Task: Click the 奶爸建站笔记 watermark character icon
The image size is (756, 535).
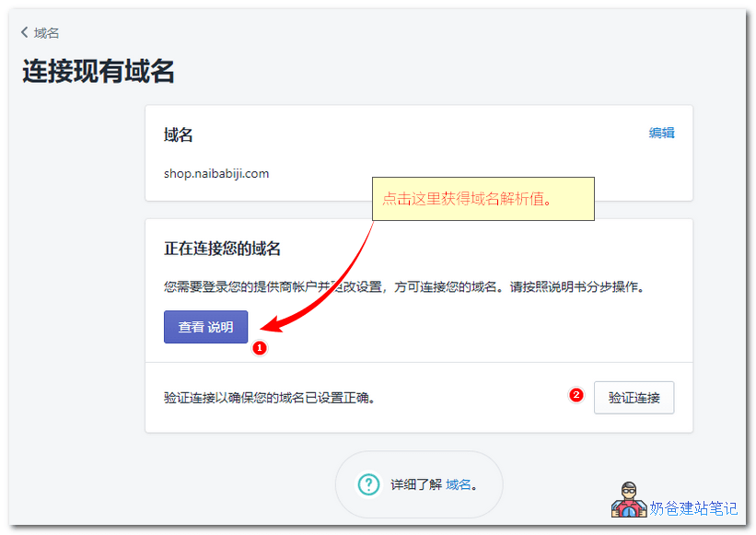Action: tap(629, 501)
